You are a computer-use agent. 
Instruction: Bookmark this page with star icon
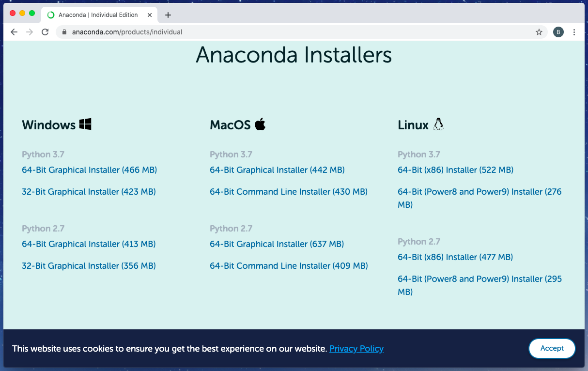coord(539,32)
